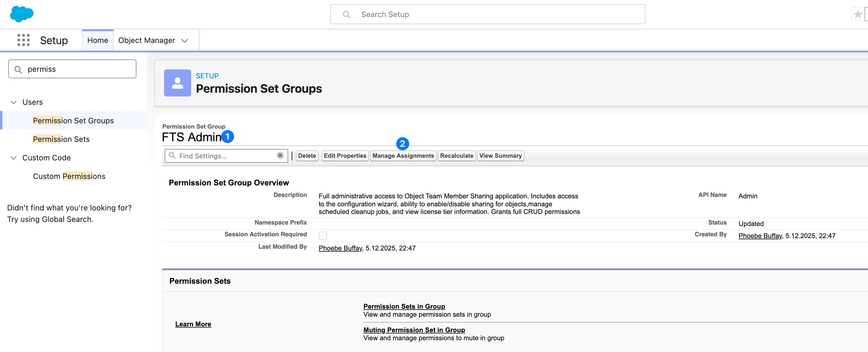868x352 pixels.
Task: Click the magnifier in the Quick Find box
Action: point(18,69)
